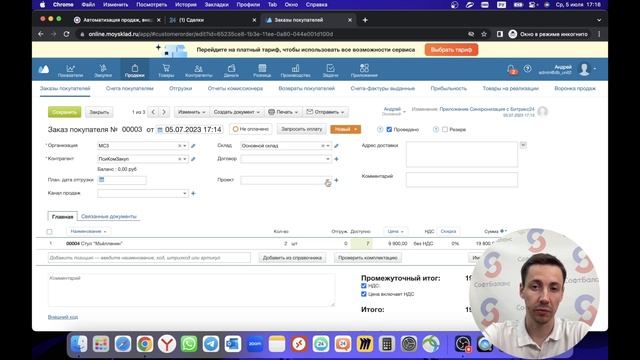Open the Связанные документы tab
Viewport: 640px width, 360px height.
[109, 216]
